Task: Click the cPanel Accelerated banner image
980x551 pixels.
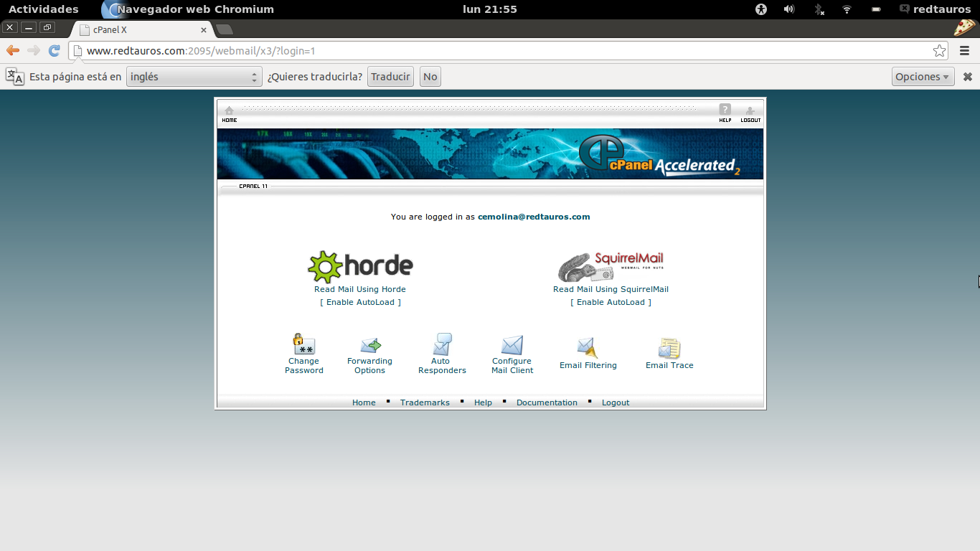Action: (490, 154)
